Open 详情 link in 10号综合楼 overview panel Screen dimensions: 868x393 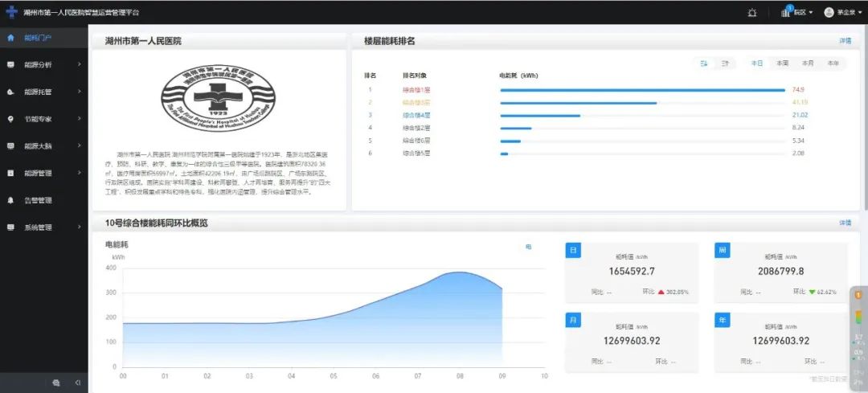845,223
